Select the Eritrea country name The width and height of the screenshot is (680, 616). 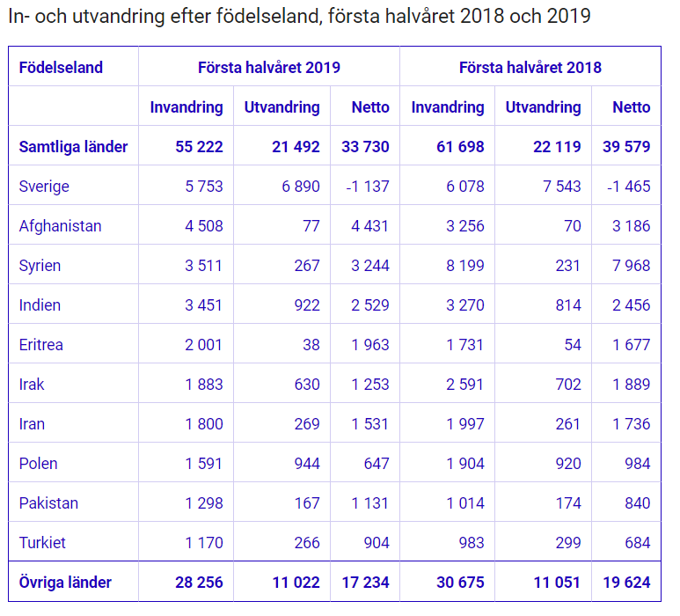41,345
